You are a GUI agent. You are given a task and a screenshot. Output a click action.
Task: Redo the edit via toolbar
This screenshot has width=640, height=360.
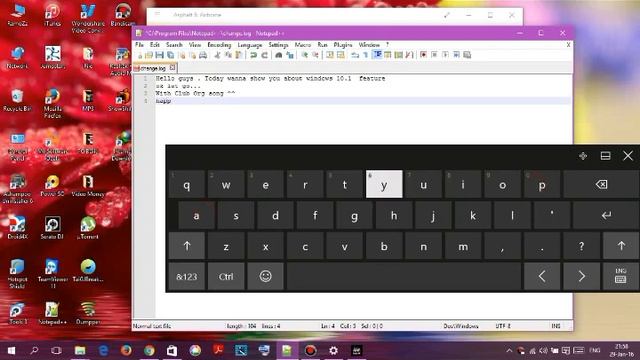[x=264, y=55]
